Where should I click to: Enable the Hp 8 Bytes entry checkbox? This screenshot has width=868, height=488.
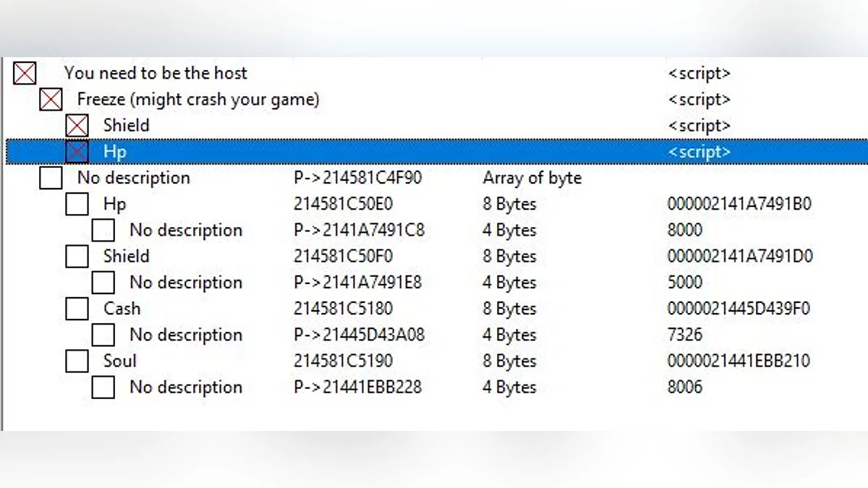(x=77, y=204)
